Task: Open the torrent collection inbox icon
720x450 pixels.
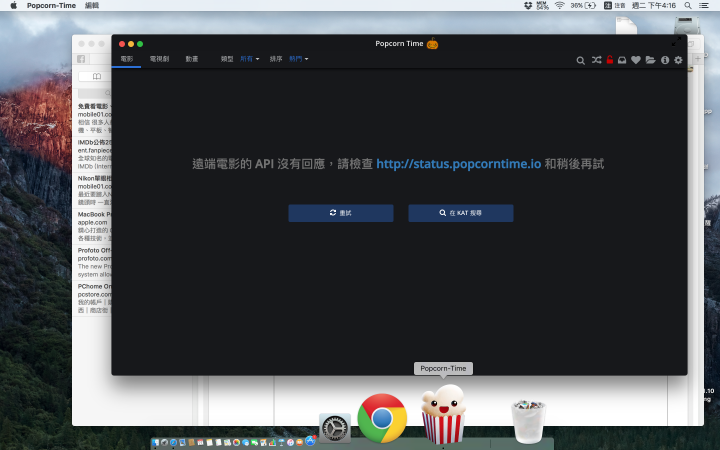Action: tap(622, 60)
